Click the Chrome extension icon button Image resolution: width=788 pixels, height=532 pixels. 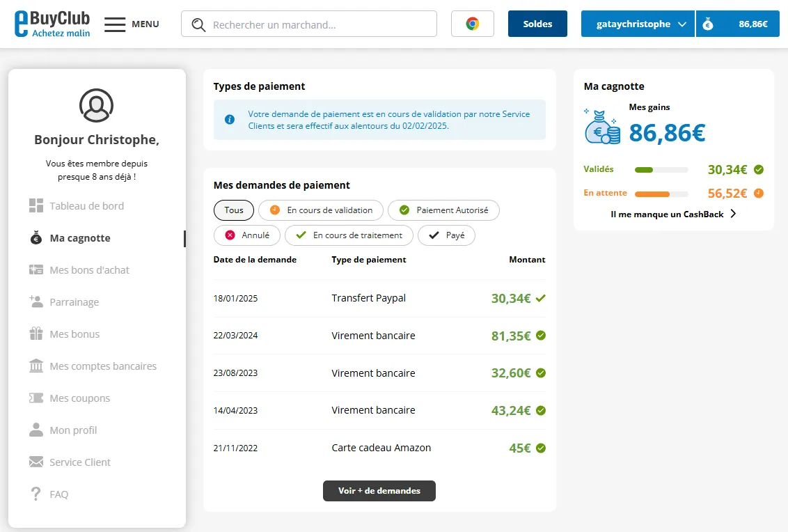point(473,24)
